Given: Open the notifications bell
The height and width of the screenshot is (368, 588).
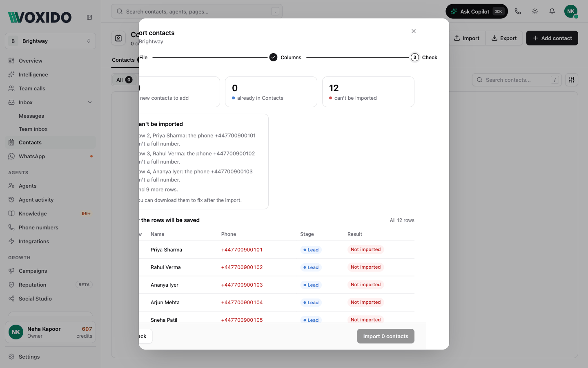Looking at the screenshot, I should tap(552, 11).
